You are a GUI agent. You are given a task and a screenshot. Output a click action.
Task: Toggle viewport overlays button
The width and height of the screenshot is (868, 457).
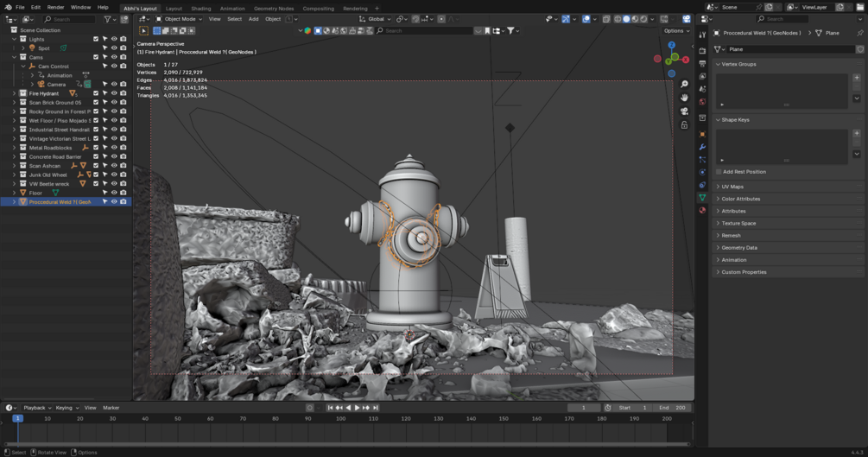click(x=586, y=19)
